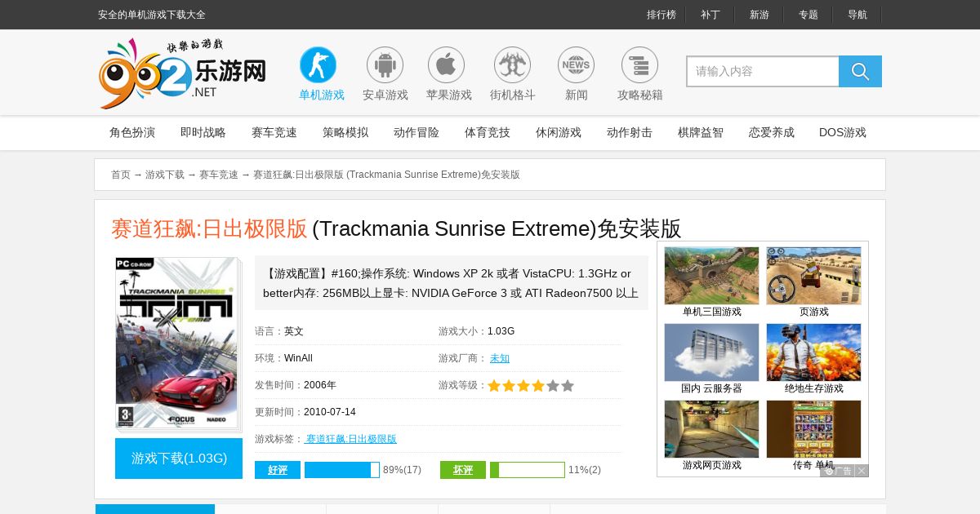Image resolution: width=980 pixels, height=514 pixels.
Task: Go to 游戏下载 in breadcrumb
Action: pos(165,175)
